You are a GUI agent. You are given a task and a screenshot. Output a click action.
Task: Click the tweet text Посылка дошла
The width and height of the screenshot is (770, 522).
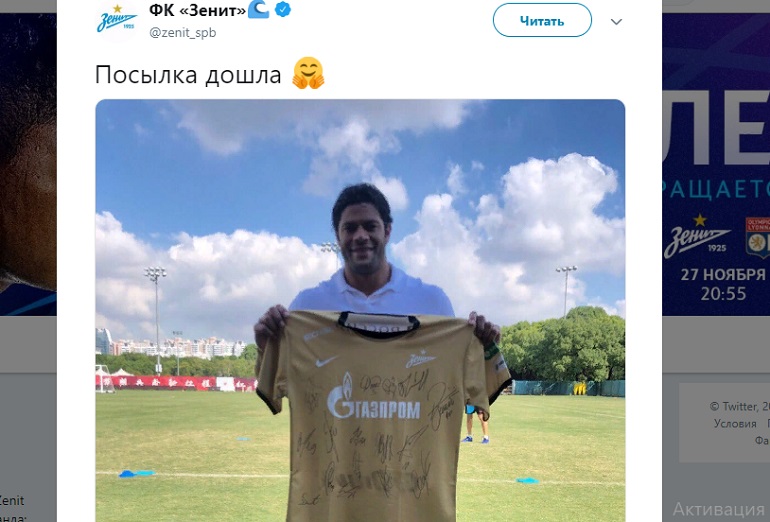pos(188,75)
